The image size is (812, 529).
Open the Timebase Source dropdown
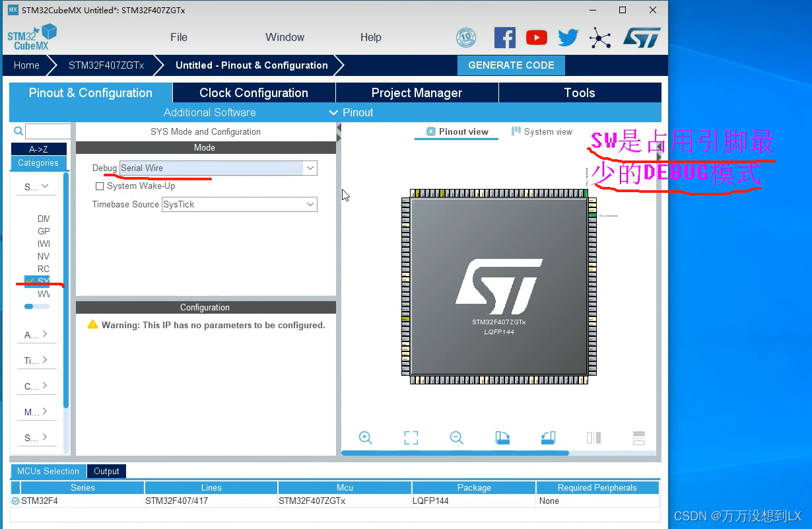[310, 204]
